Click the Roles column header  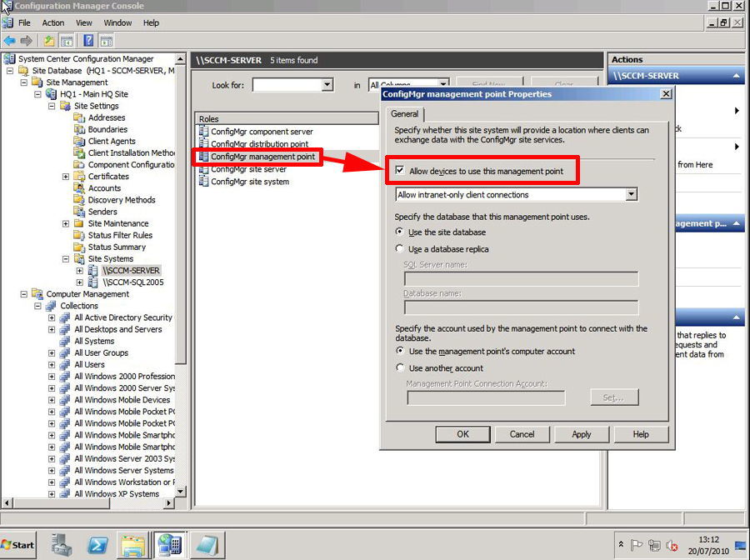tap(287, 118)
